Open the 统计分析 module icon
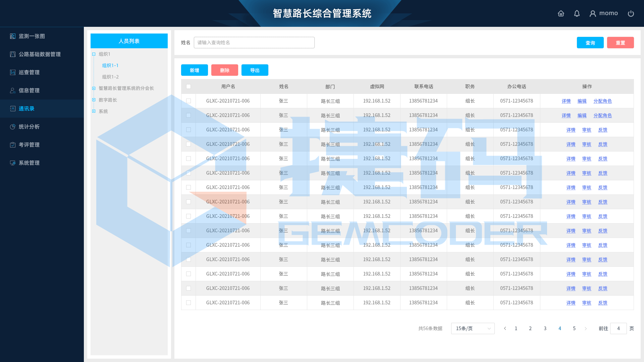644x362 pixels. (x=13, y=127)
